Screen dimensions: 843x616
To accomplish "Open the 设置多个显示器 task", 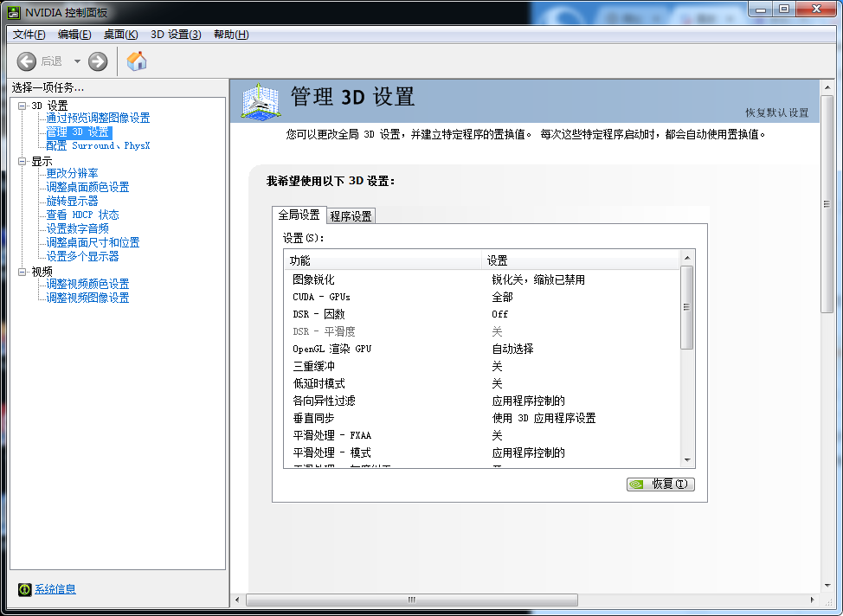I will tap(82, 257).
